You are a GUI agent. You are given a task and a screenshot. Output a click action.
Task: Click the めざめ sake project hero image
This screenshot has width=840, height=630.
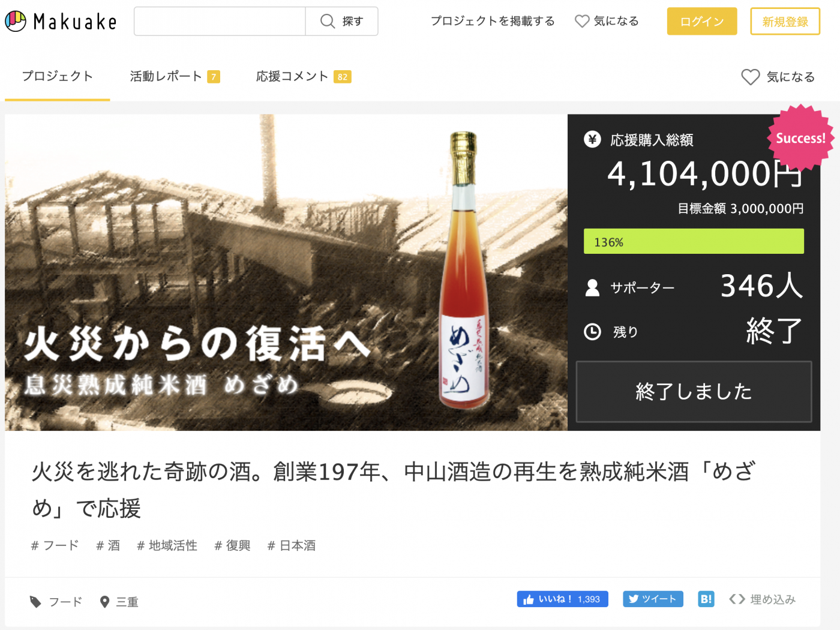tap(286, 272)
